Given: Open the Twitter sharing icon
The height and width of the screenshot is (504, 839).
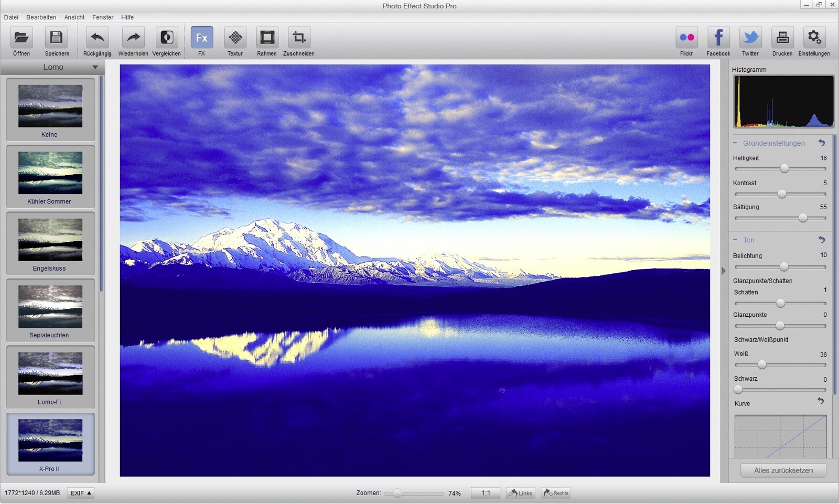Looking at the screenshot, I should pos(750,38).
